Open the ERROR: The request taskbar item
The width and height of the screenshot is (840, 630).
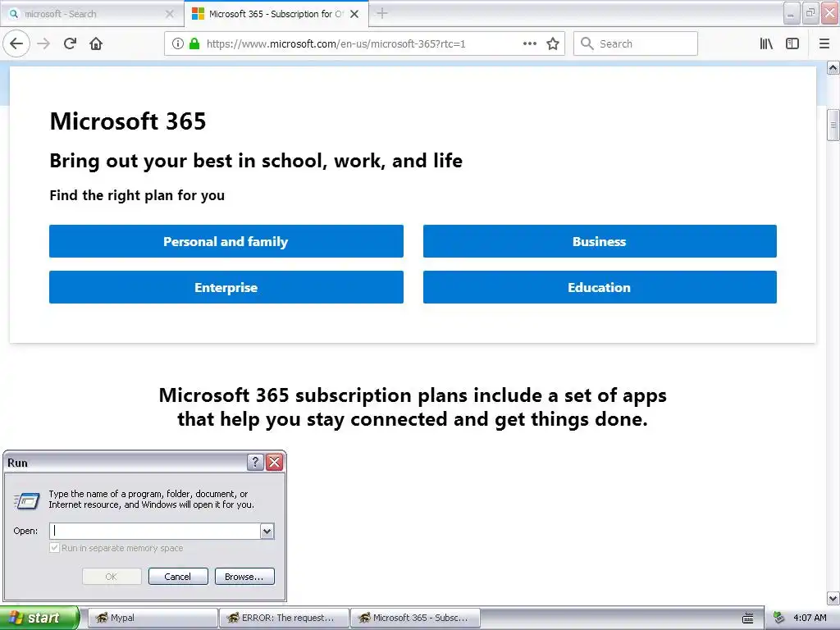(x=284, y=618)
